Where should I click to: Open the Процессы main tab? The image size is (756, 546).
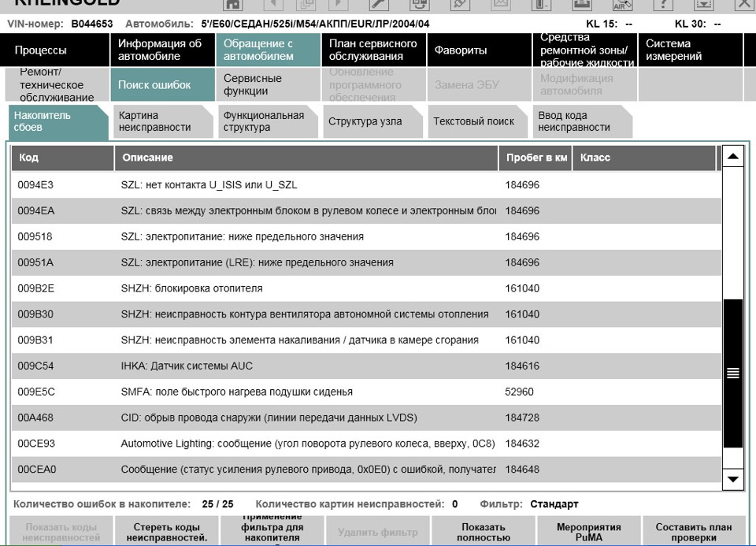click(x=55, y=50)
